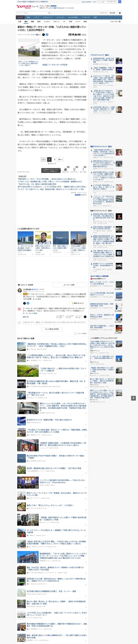Screen dimensions: 138x644
Task: Open the エキスパート navigation tab
Action: 48,17
